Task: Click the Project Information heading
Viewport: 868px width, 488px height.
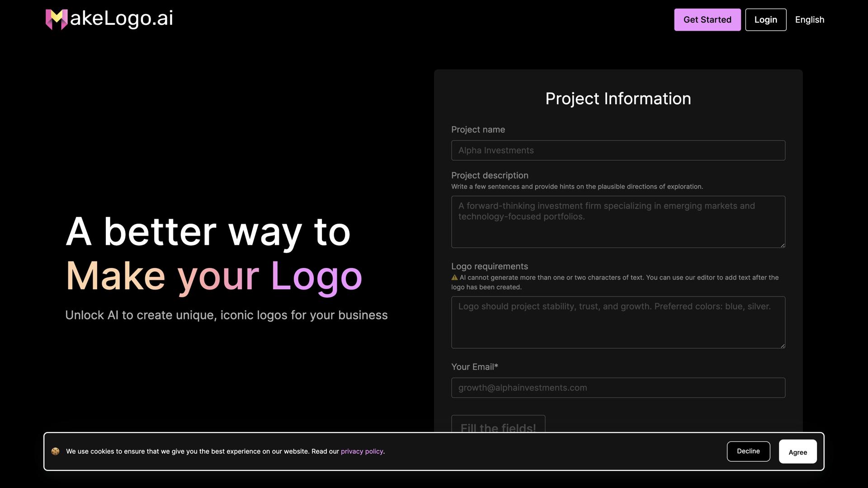Action: 618,99
